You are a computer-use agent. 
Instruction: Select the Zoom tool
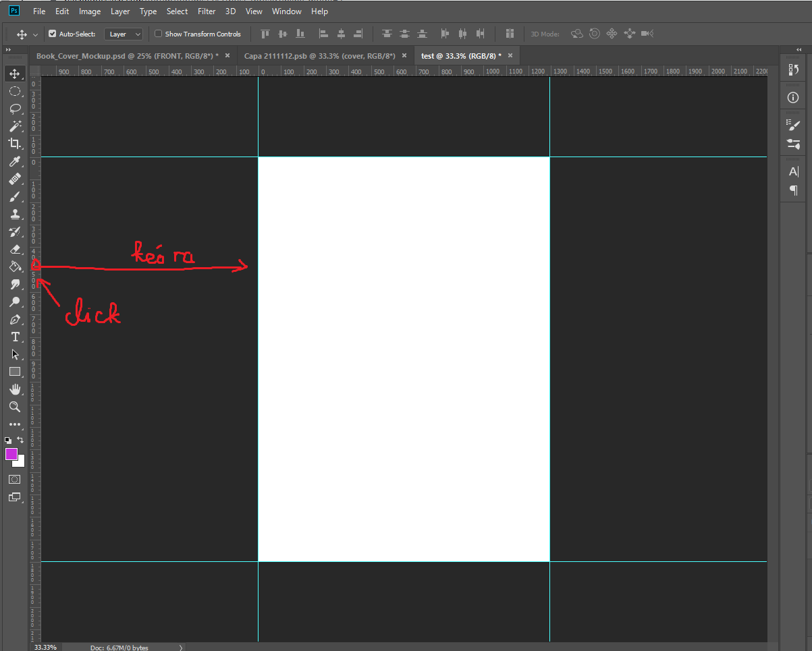14,407
